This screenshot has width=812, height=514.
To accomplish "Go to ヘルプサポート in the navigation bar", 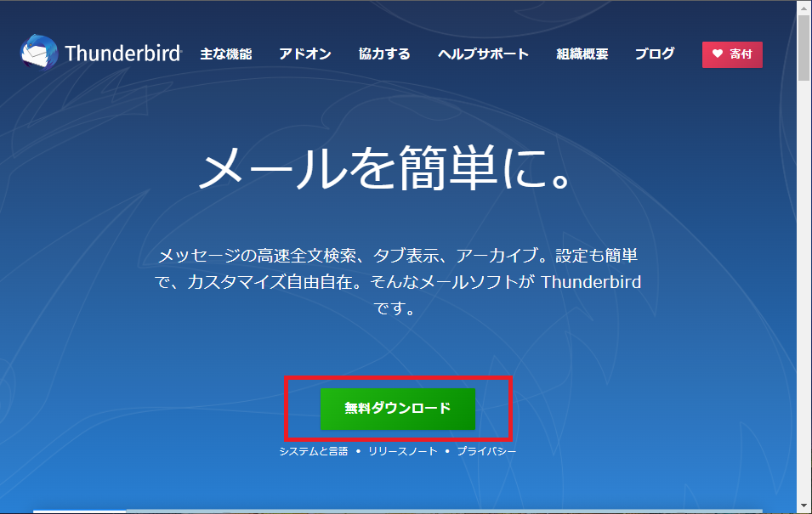I will point(483,54).
